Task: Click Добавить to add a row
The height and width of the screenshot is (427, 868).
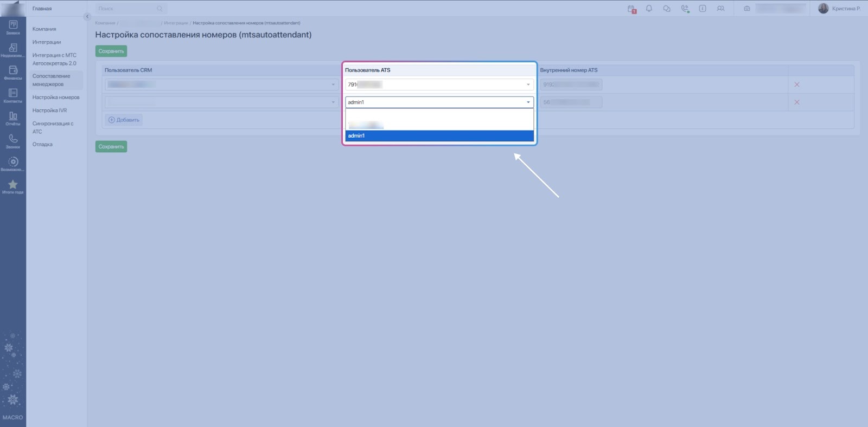Action: click(x=124, y=120)
